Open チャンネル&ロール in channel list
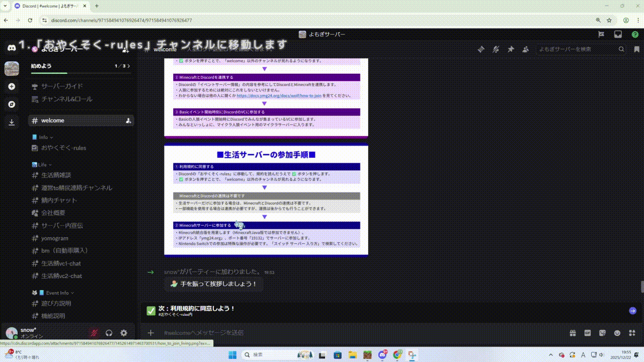 pyautogui.click(x=82, y=99)
